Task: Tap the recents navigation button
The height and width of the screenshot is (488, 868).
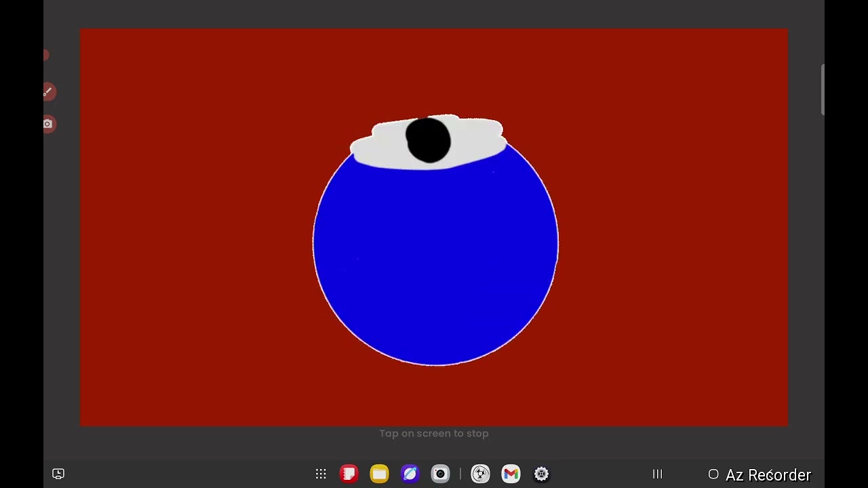Action: tap(657, 474)
